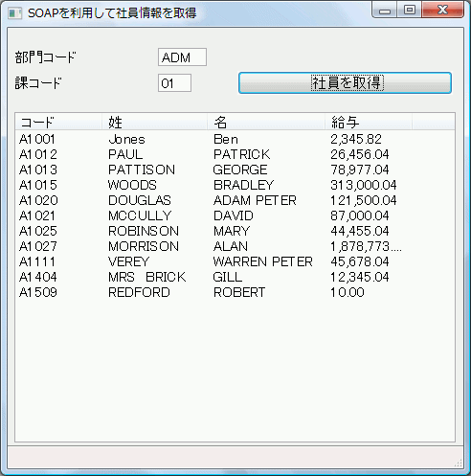Close the window with the red X
The height and width of the screenshot is (476, 471).
[x=442, y=11]
